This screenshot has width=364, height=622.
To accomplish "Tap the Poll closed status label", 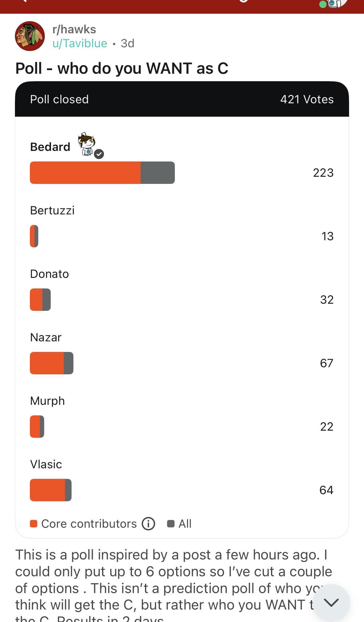I will click(x=59, y=99).
